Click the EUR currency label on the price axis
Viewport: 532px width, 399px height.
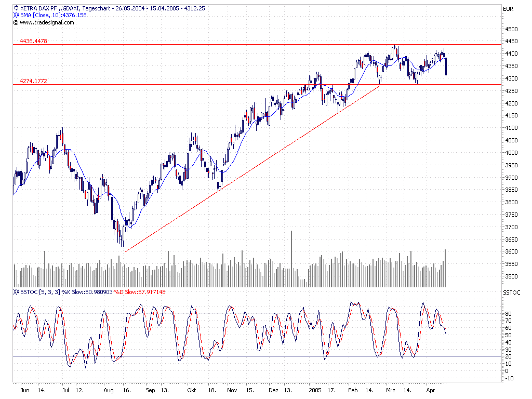(x=508, y=9)
